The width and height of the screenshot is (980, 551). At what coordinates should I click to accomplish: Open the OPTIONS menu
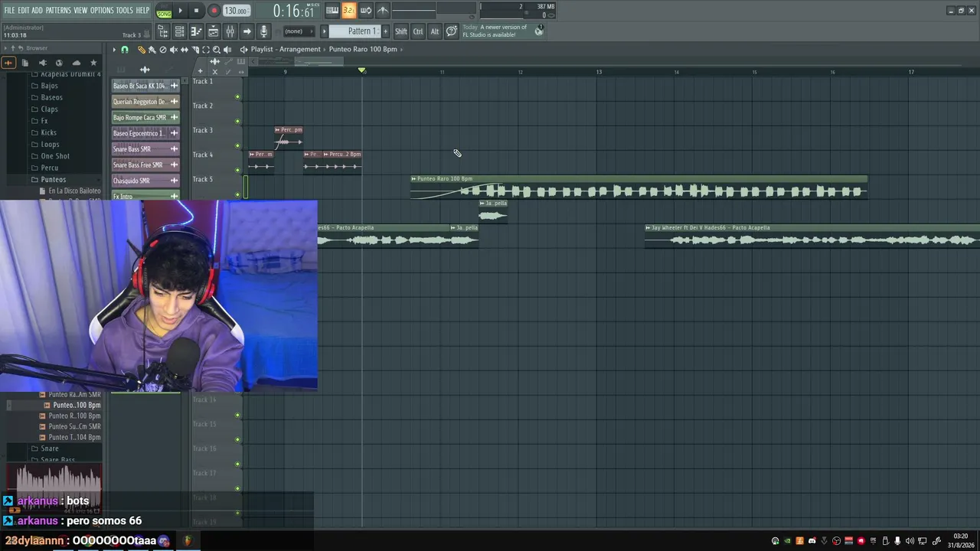coord(102,11)
